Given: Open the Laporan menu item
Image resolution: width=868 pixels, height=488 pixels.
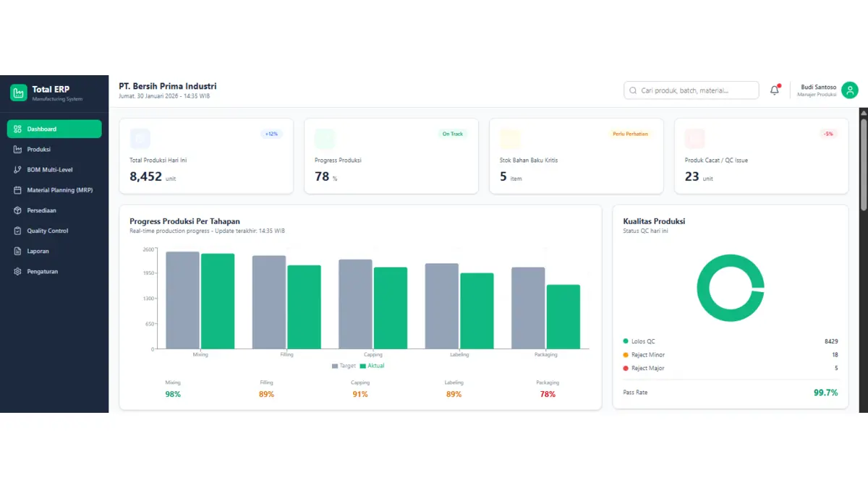Looking at the screenshot, I should (38, 251).
